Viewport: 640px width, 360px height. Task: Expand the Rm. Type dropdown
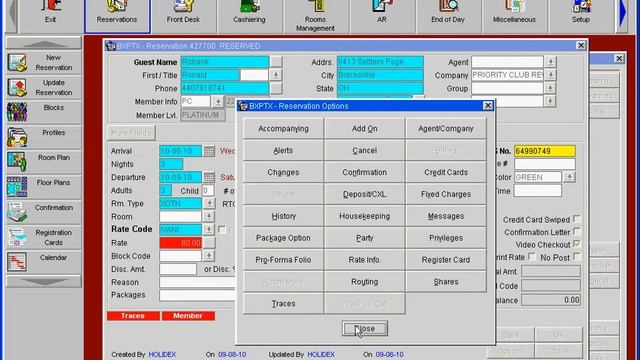tap(209, 203)
